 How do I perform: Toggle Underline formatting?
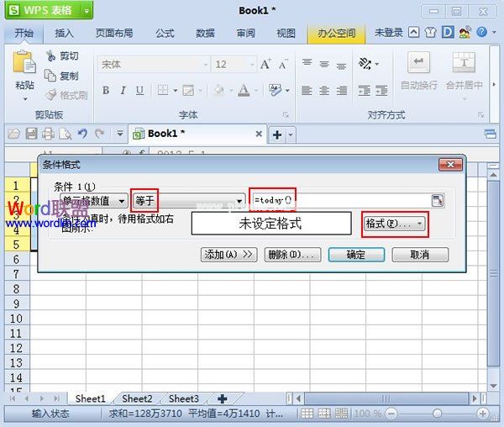[139, 90]
